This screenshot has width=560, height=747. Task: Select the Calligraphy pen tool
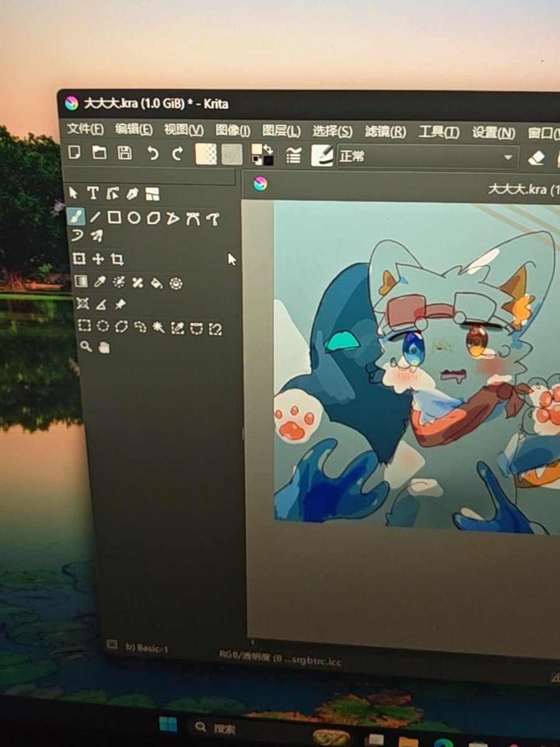[x=133, y=194]
